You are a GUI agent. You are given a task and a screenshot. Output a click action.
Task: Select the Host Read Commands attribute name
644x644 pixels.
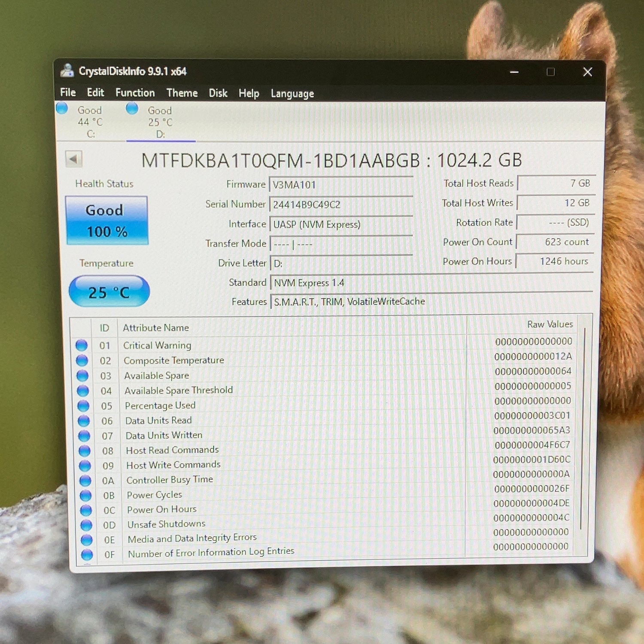point(173,450)
